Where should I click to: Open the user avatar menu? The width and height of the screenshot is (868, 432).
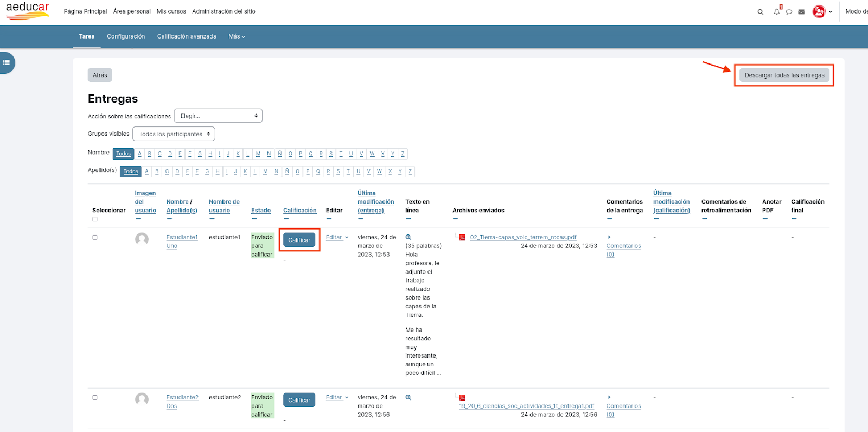click(x=822, y=11)
